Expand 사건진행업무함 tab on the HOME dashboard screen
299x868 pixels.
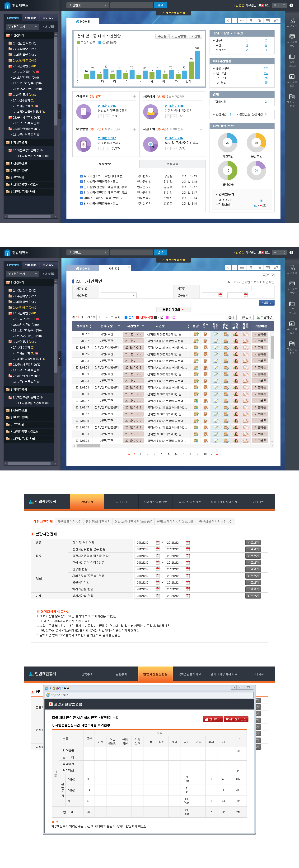pos(173,13)
